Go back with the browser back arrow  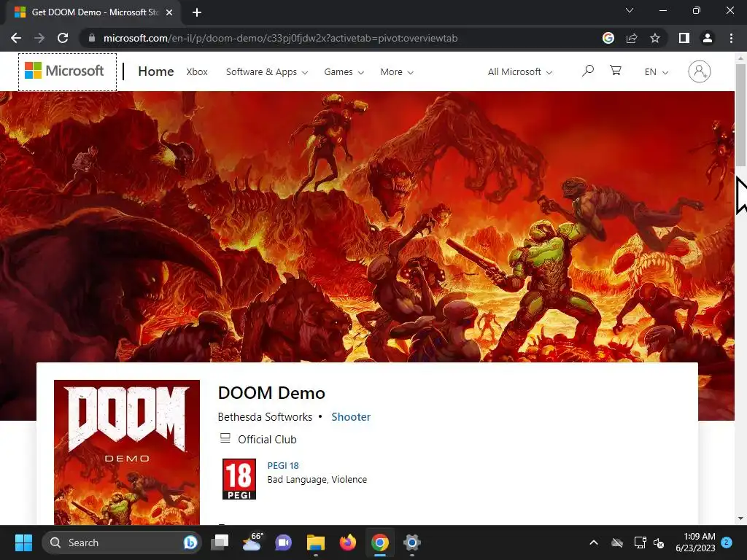(x=16, y=38)
